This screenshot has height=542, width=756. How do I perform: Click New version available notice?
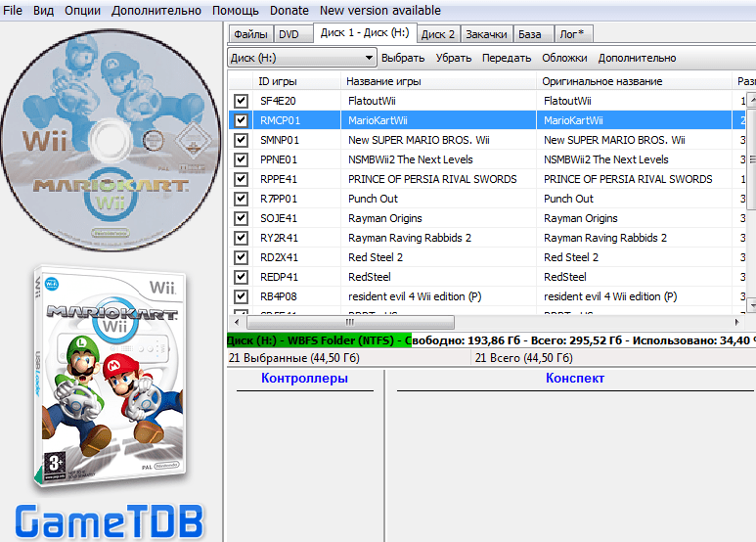(379, 10)
